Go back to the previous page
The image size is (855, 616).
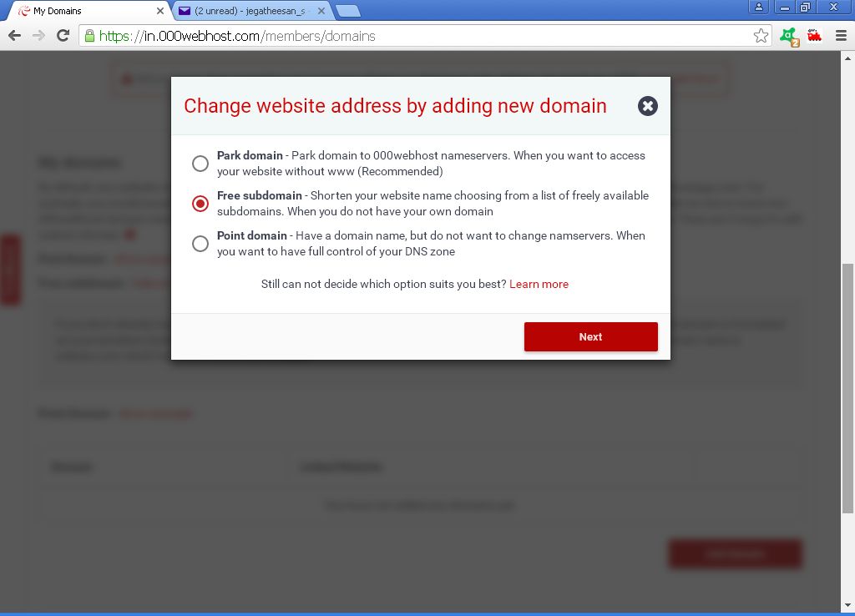[15, 36]
